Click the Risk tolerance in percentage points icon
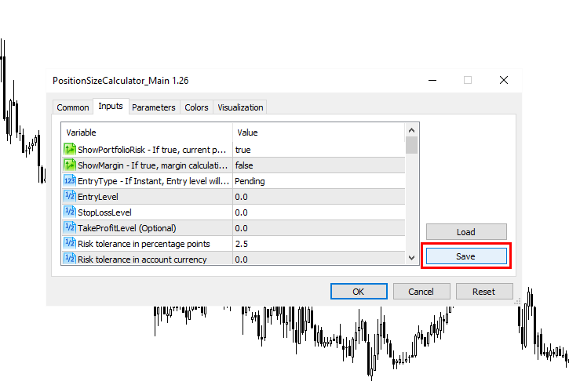This screenshot has height=392, width=569. click(x=69, y=243)
